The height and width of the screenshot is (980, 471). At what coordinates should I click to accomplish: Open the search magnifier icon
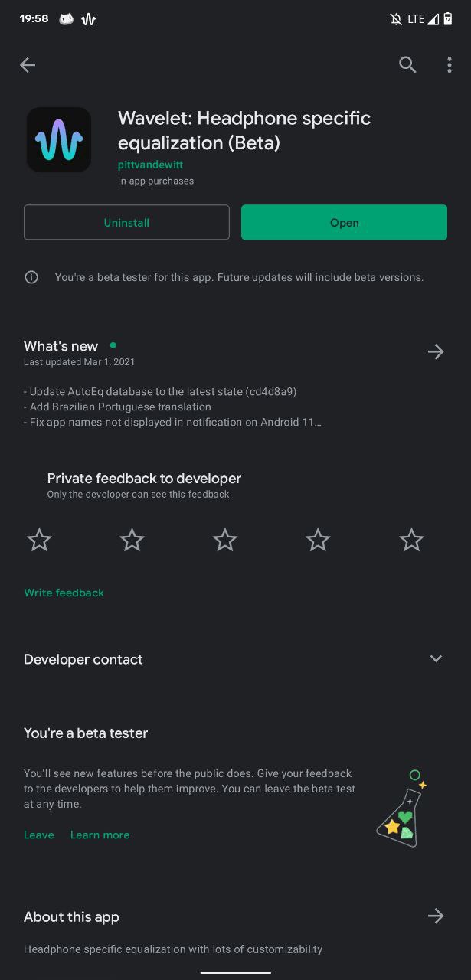(407, 65)
